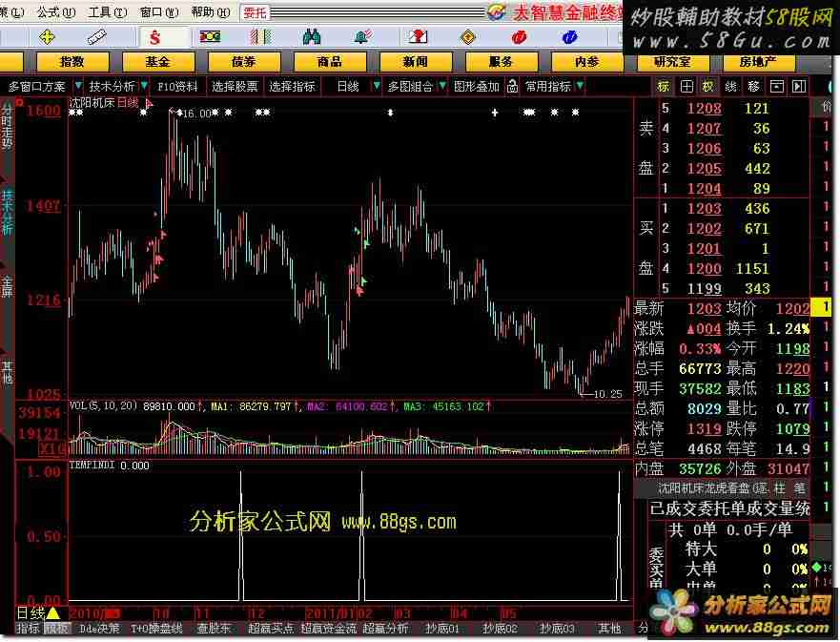
Task: Toggle the 移 move chart button
Action: 754,86
